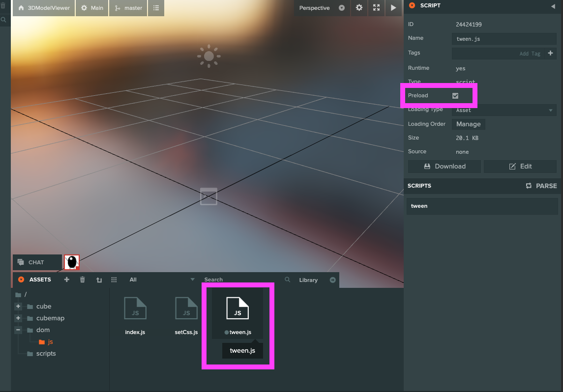563x392 pixels.
Task: Toggle fullscreen viewport mode
Action: (x=376, y=8)
